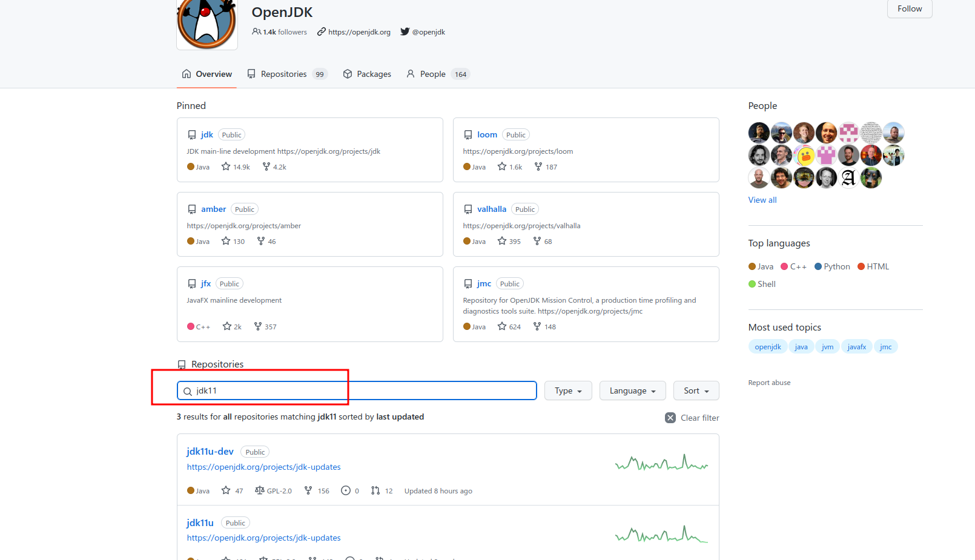Switch to the People tab
Screen dimensions: 975x560
click(x=438, y=74)
